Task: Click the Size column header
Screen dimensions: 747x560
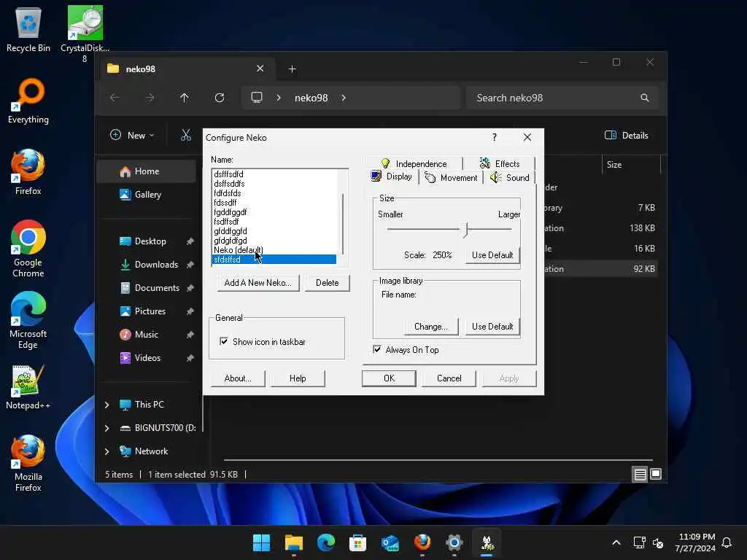Action: click(x=631, y=165)
